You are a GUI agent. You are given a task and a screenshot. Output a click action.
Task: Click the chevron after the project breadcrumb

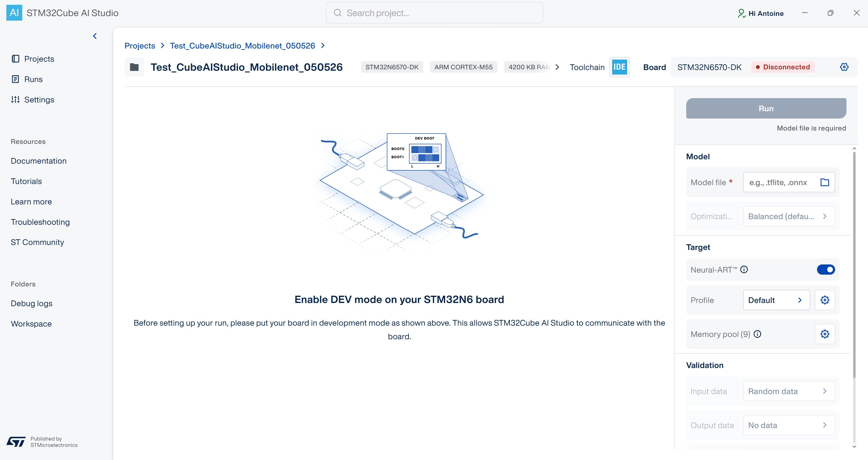323,46
